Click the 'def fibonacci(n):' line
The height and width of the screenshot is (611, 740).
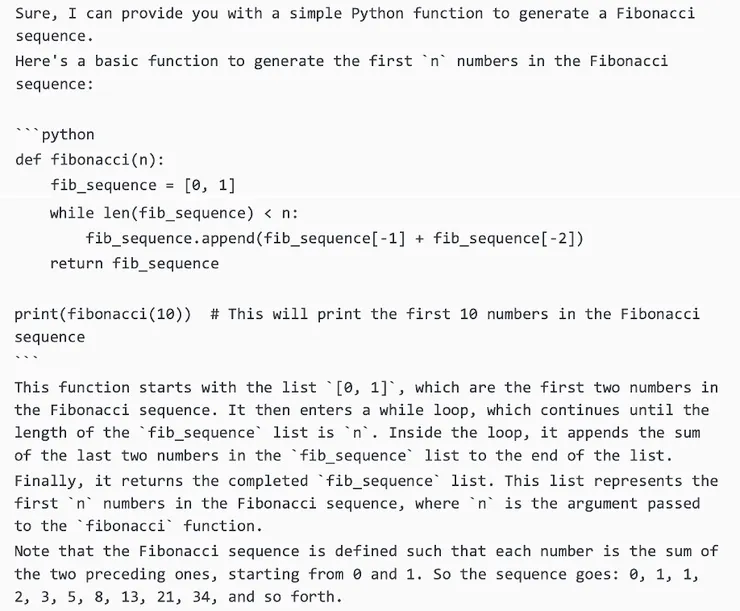click(x=90, y=160)
